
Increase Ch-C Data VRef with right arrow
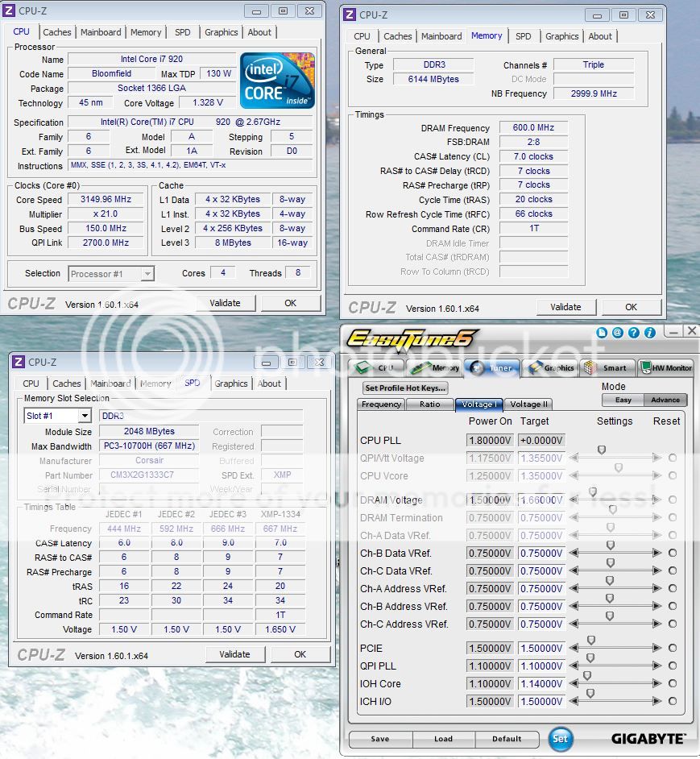point(657,570)
